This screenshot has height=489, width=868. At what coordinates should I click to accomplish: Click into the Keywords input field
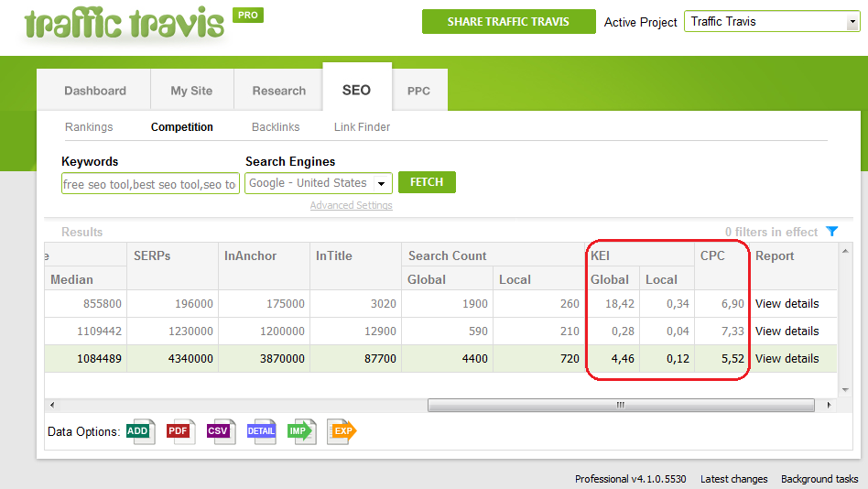(x=150, y=183)
